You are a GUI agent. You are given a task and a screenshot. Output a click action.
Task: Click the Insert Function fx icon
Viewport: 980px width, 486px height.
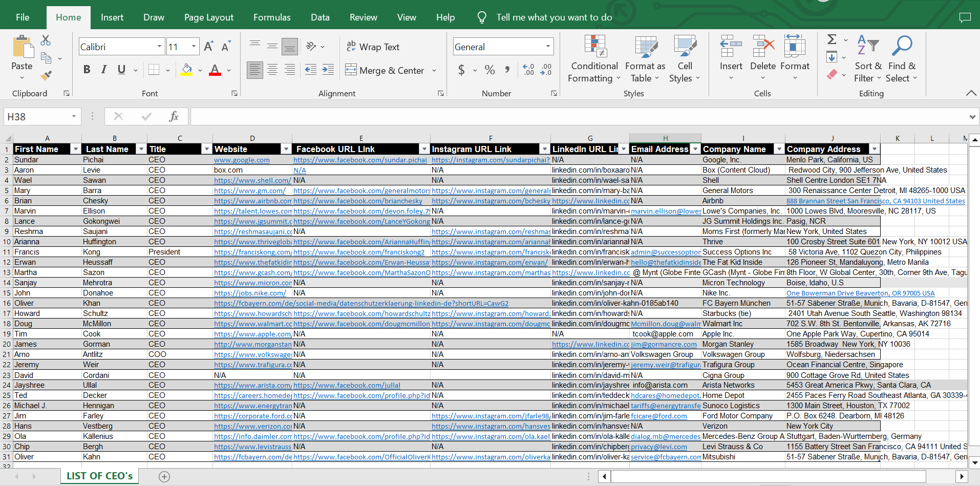point(174,116)
